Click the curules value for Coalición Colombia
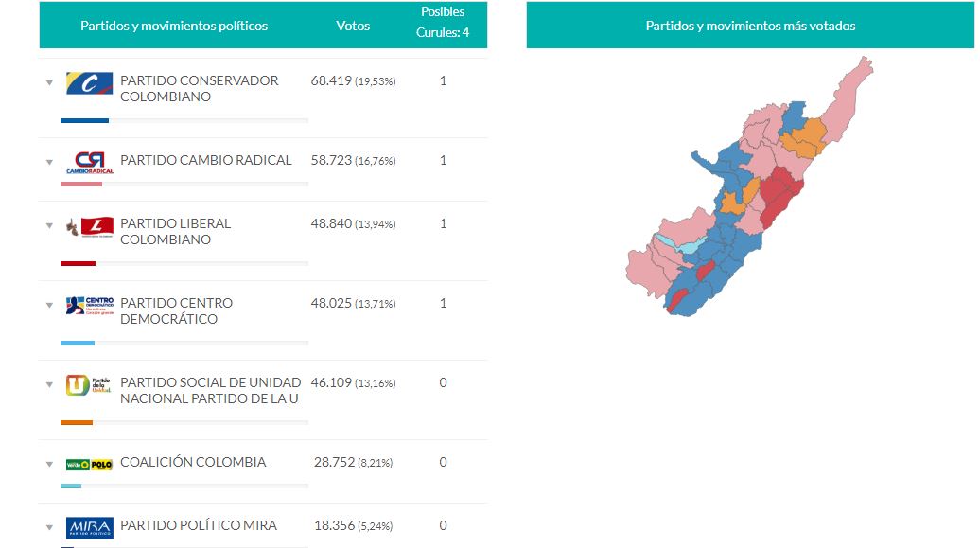 tap(443, 462)
